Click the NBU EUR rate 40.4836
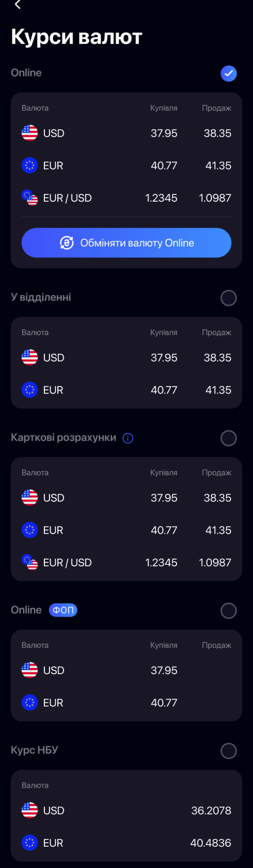This screenshot has height=868, width=253. pyautogui.click(x=211, y=843)
